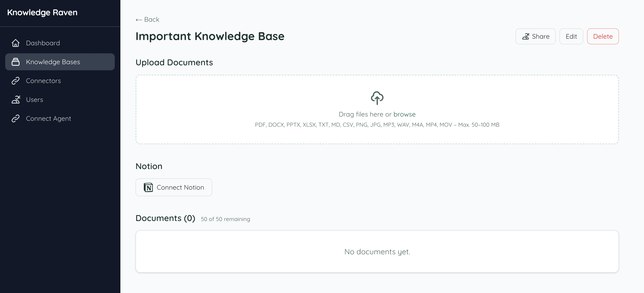Click the Users icon in sidebar
The height and width of the screenshot is (293, 644).
point(16,99)
